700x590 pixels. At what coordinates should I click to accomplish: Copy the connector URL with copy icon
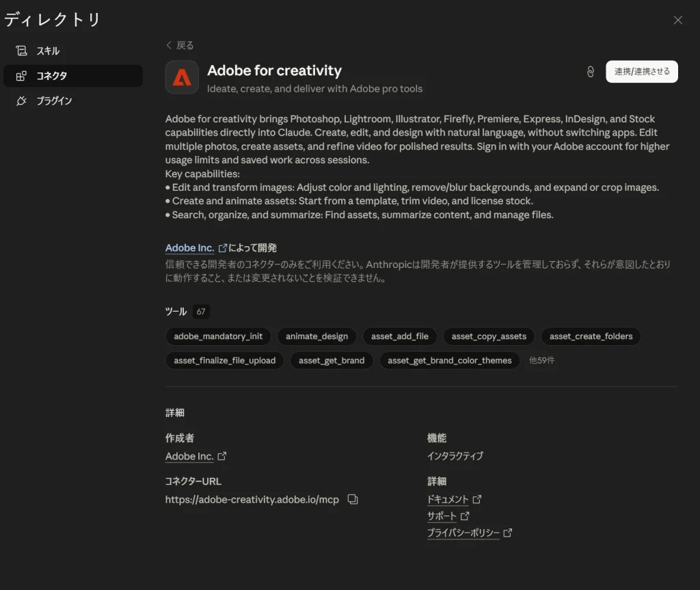point(353,499)
